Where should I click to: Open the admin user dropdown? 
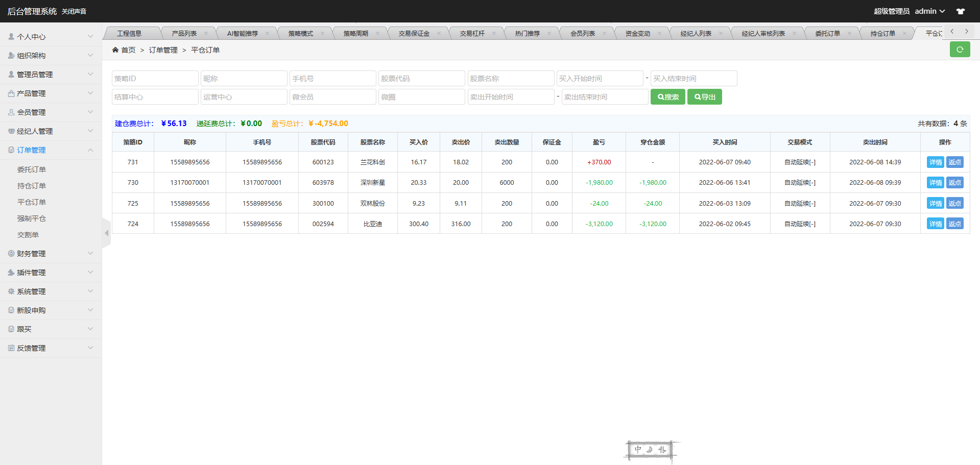coord(929,11)
